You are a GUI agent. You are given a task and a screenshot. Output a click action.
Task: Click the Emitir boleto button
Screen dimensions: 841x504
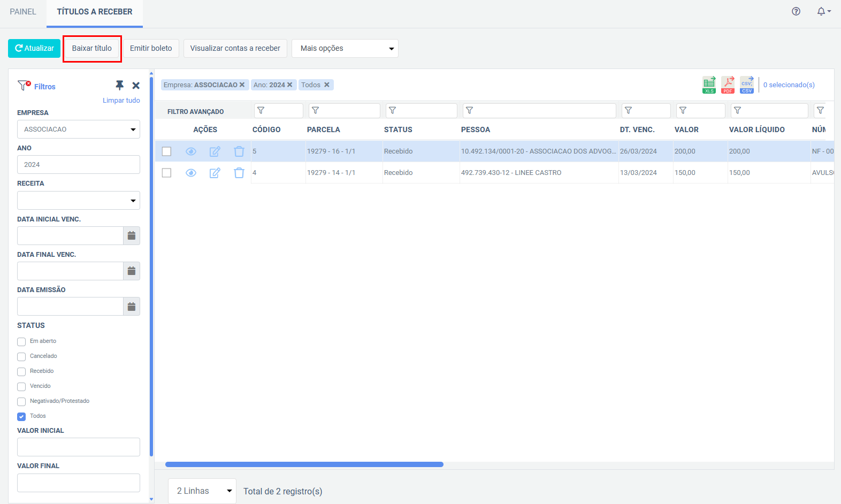[x=151, y=48]
